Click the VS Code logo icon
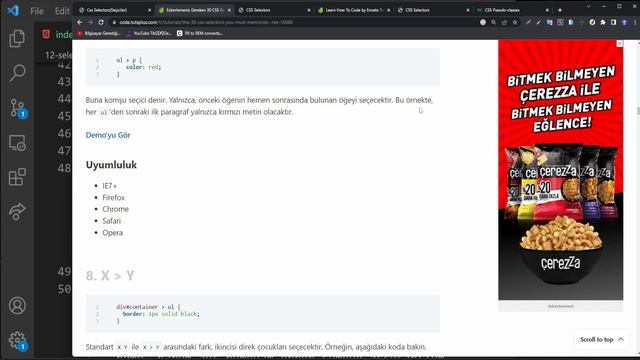 pos(13,10)
